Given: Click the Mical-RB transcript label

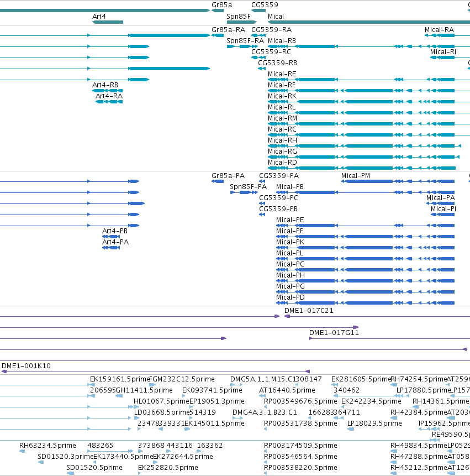Looking at the screenshot, I should pyautogui.click(x=282, y=41).
